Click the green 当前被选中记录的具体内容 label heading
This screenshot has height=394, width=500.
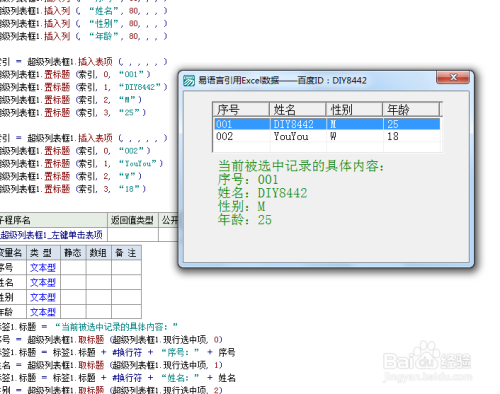pos(301,166)
